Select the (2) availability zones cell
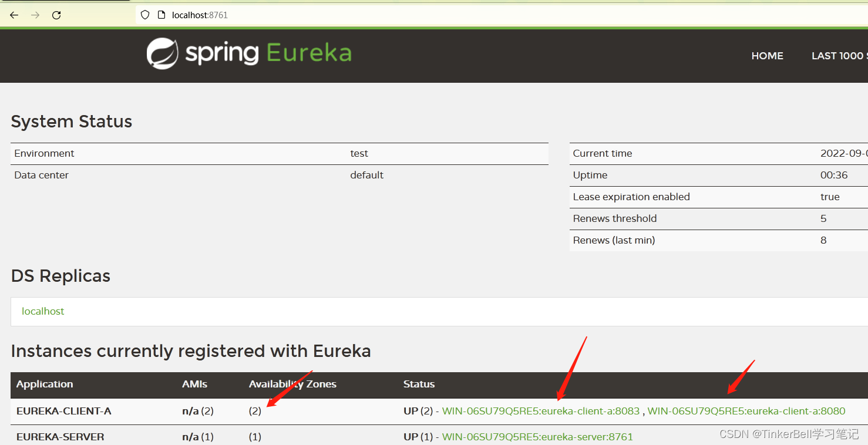868x445 pixels. click(x=255, y=411)
